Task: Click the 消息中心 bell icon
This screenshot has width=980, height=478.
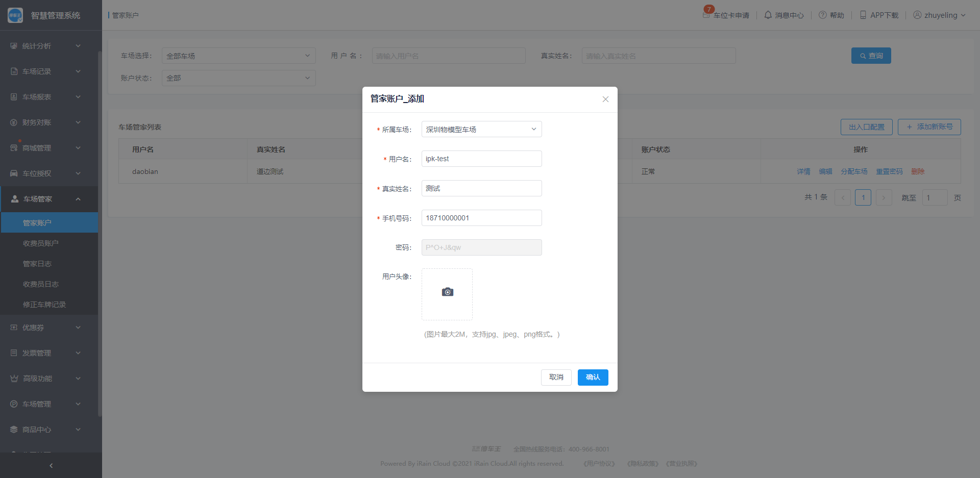Action: point(768,15)
